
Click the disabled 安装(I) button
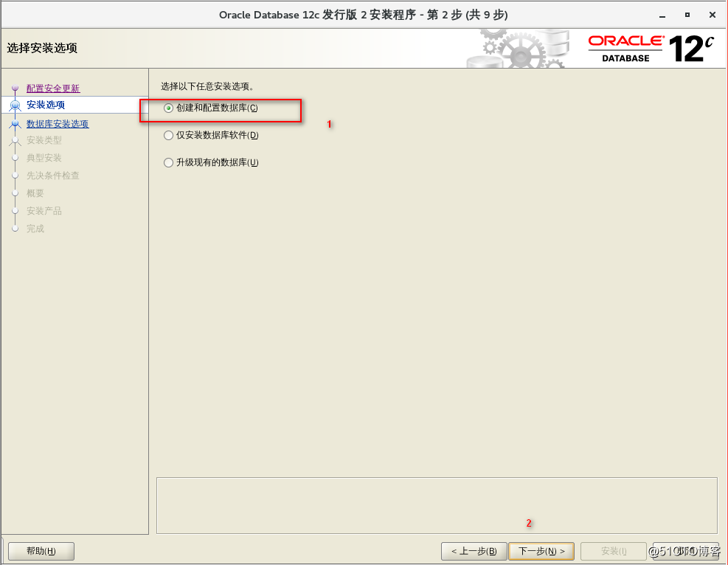[614, 551]
